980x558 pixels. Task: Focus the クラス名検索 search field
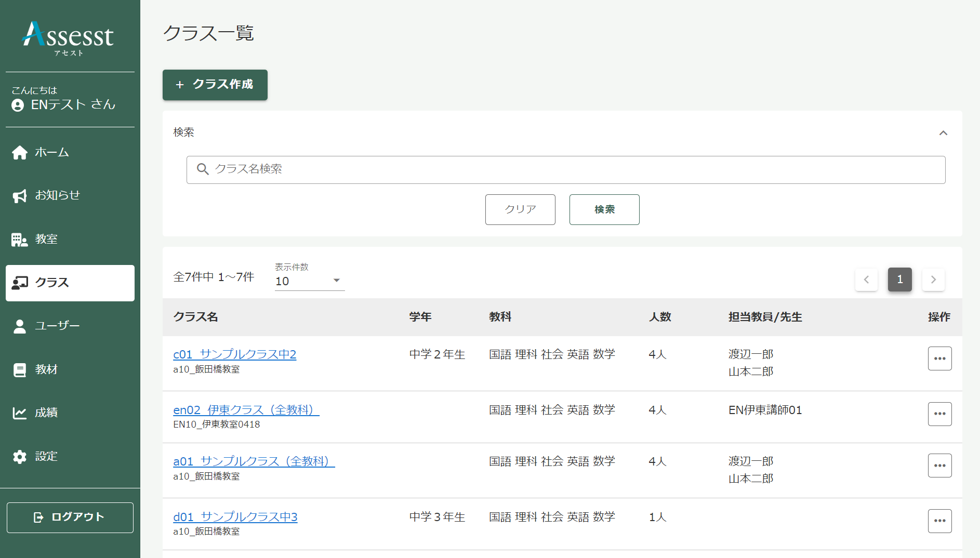tap(565, 170)
